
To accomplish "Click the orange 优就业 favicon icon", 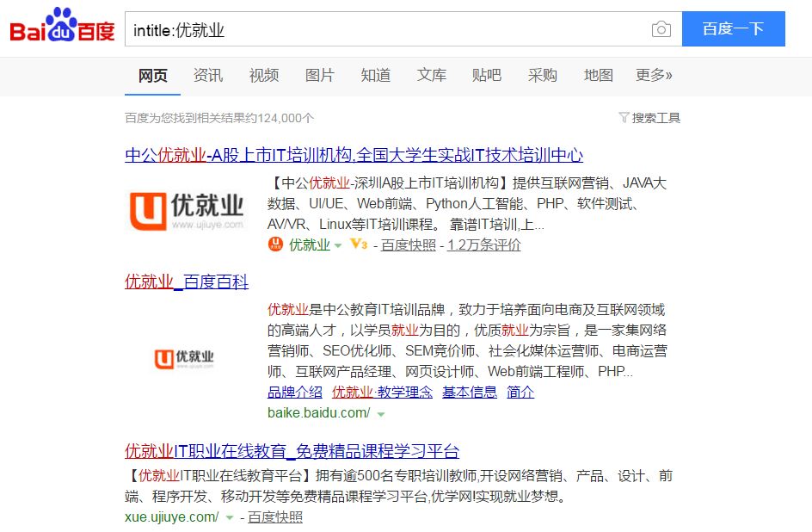I will click(x=275, y=244).
